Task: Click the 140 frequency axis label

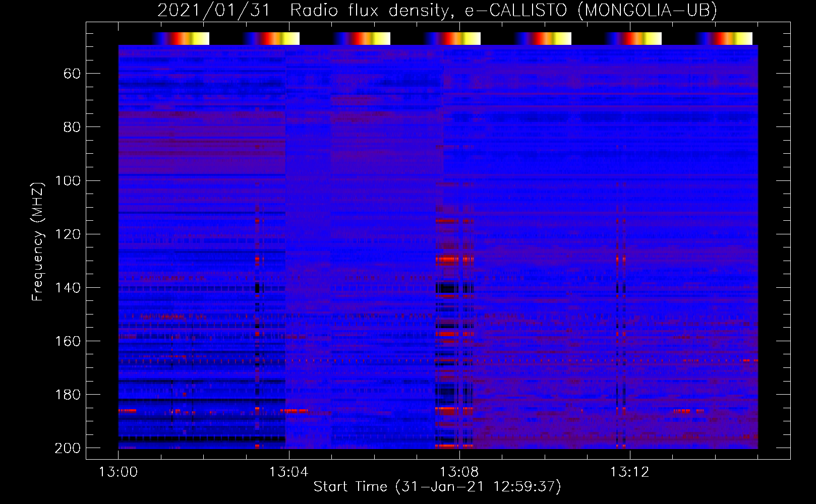Action: (x=68, y=287)
